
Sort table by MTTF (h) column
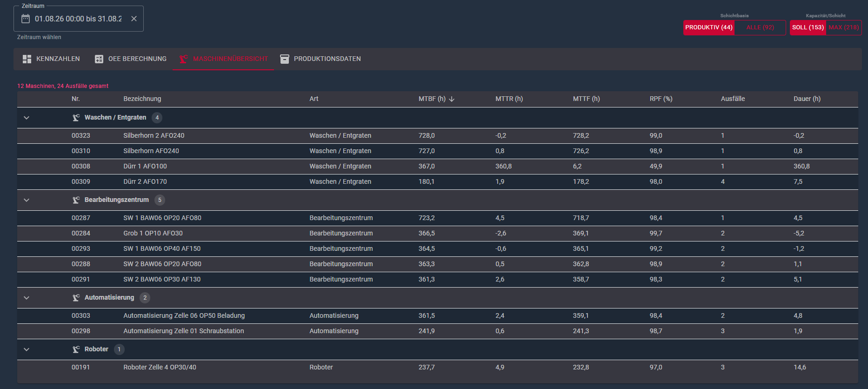pyautogui.click(x=586, y=99)
